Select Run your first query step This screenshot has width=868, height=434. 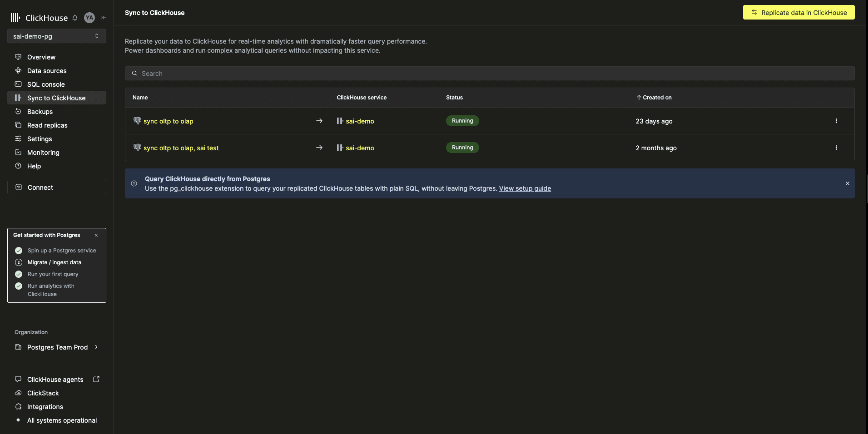53,274
